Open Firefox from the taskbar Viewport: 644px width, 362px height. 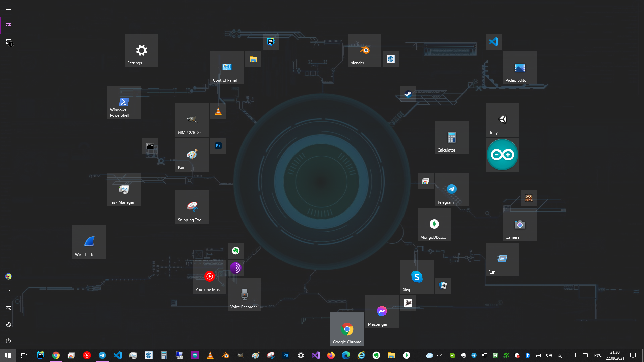point(331,355)
